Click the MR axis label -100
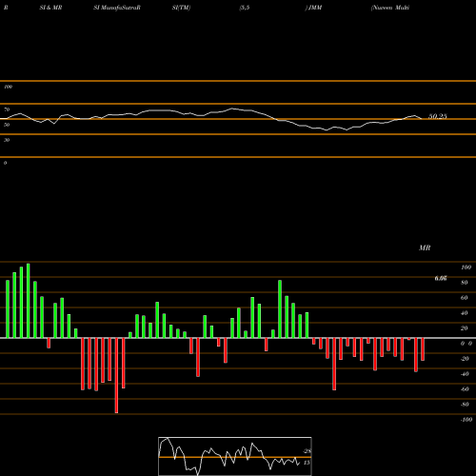The image size is (476, 476). click(x=466, y=420)
